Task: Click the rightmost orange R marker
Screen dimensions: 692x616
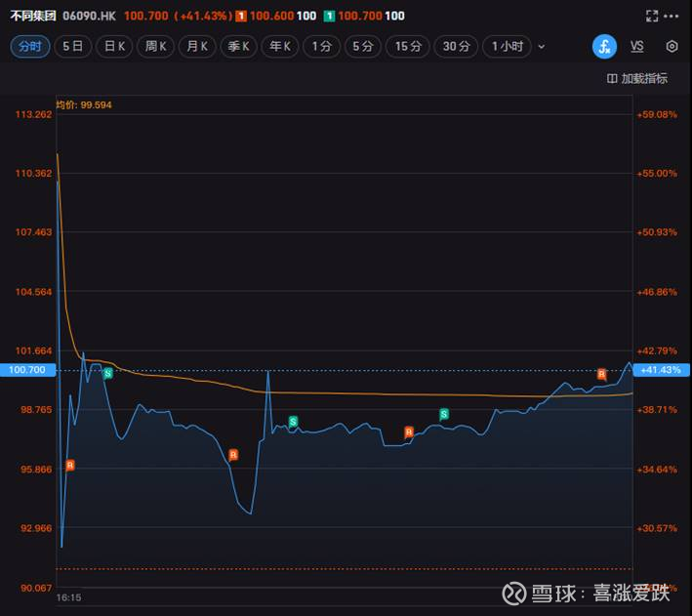Action: point(601,374)
